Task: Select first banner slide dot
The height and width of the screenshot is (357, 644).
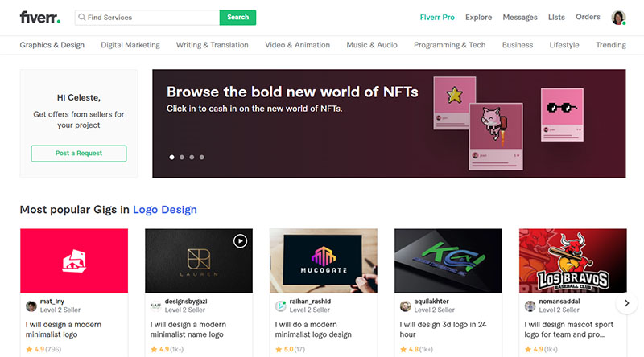Action: [171, 157]
